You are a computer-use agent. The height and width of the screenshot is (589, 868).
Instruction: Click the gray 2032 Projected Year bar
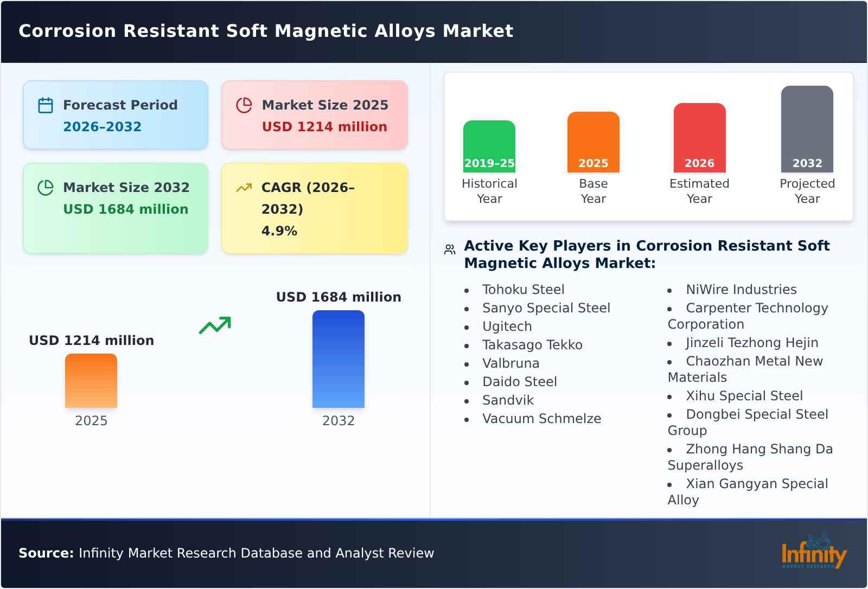(807, 130)
